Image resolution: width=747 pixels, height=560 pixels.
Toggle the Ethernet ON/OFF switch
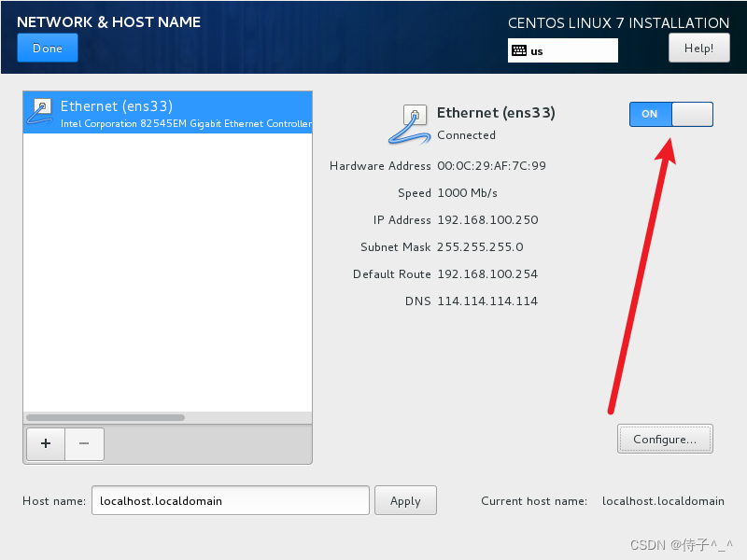(x=670, y=114)
